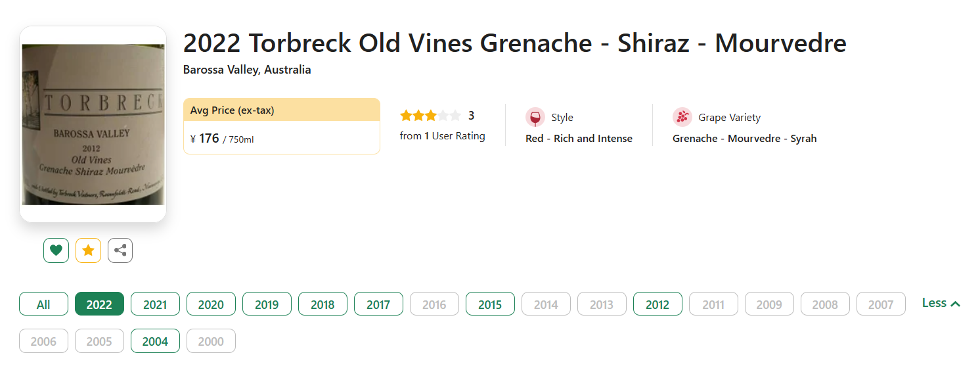The width and height of the screenshot is (980, 376).
Task: Select the 2015 vintage pill
Action: (x=490, y=304)
